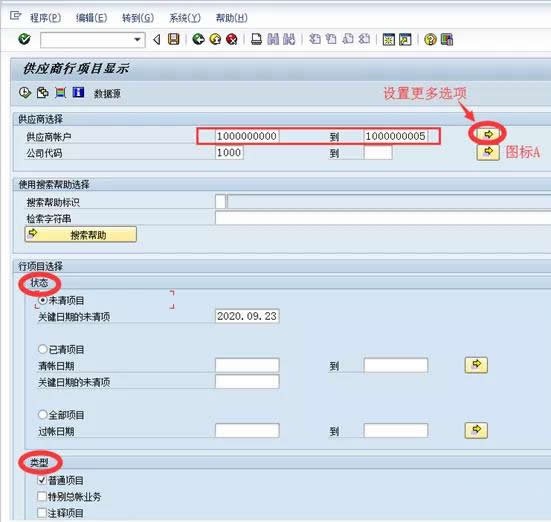
Task: Click the green Back arrow icon
Action: point(198,39)
